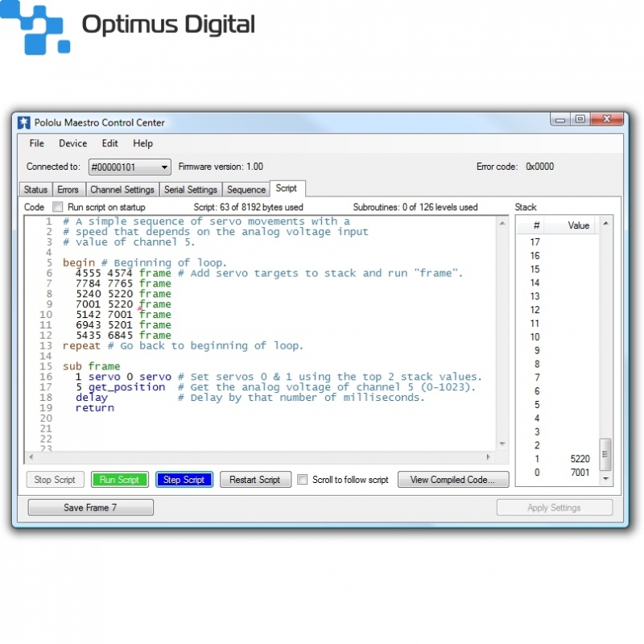Viewport: 644px width, 644px height.
Task: Click the code editor's scroll left arrow
Action: (31, 456)
